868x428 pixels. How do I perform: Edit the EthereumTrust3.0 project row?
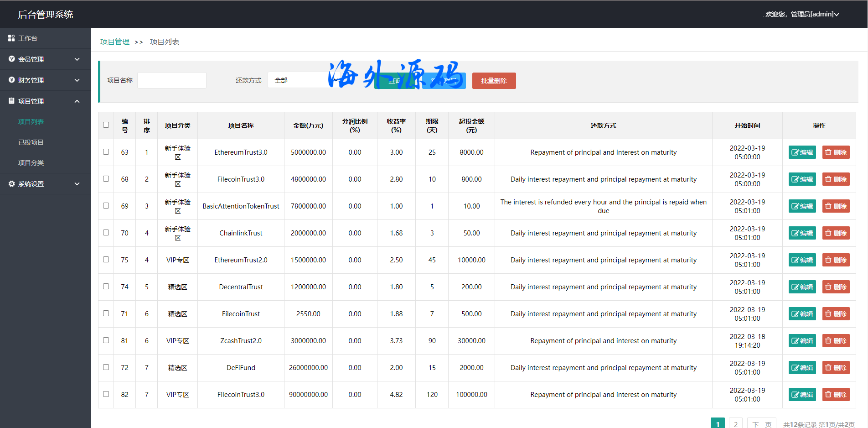802,152
